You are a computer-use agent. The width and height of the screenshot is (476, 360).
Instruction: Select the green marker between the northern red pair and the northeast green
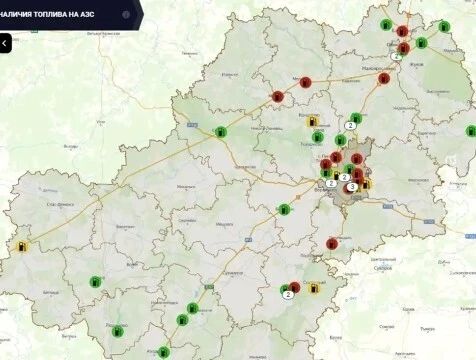421,43
